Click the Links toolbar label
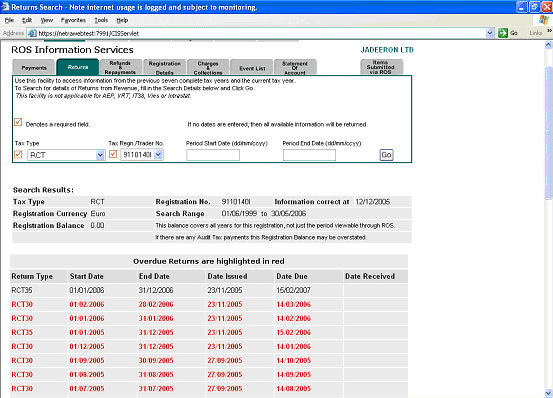The image size is (553, 398). (x=535, y=33)
